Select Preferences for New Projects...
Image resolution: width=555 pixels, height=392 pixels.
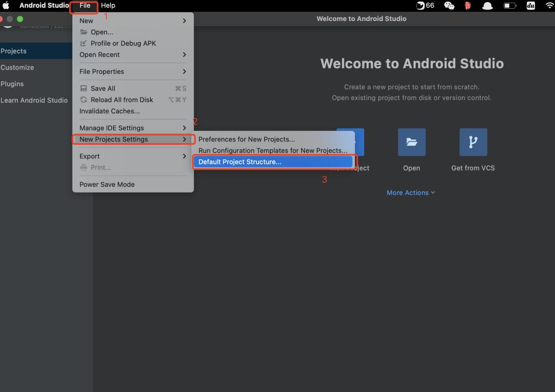click(247, 139)
